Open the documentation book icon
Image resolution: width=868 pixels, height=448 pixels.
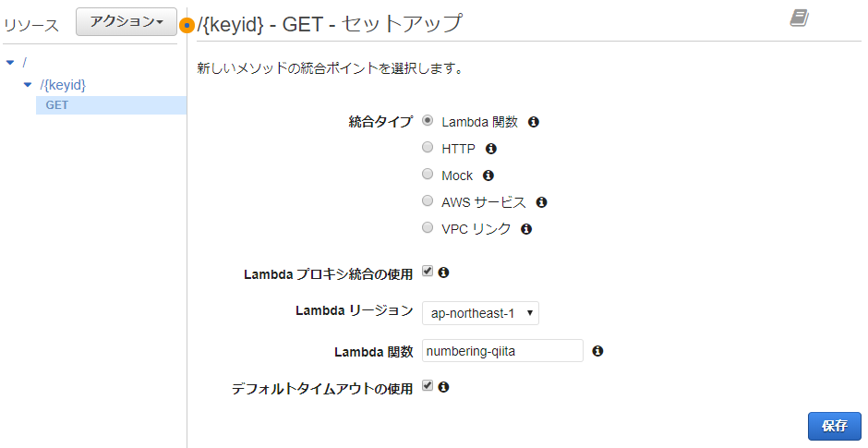pos(799,18)
